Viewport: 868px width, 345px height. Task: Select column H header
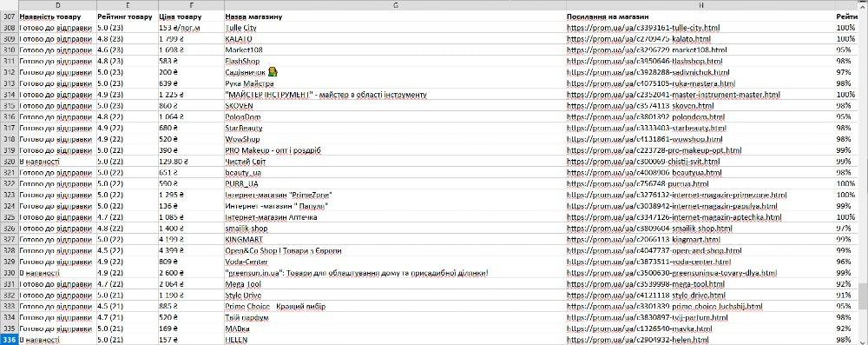[700, 5]
